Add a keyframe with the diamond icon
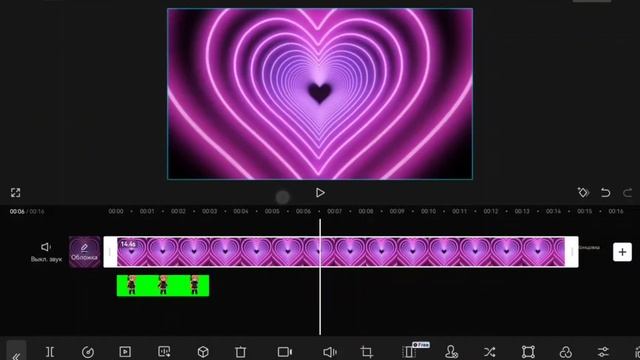This screenshot has height=360, width=640. point(583,192)
